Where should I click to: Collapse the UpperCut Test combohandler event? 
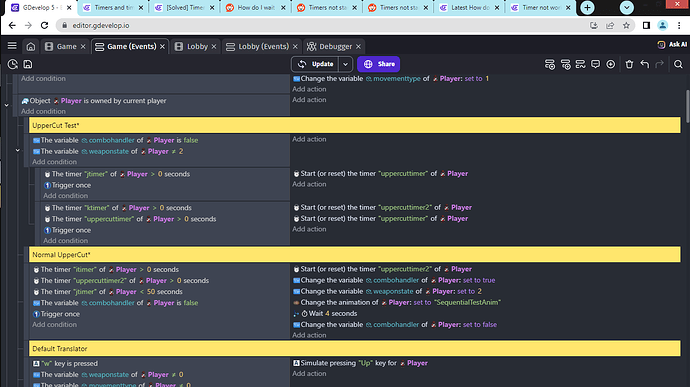click(18, 151)
